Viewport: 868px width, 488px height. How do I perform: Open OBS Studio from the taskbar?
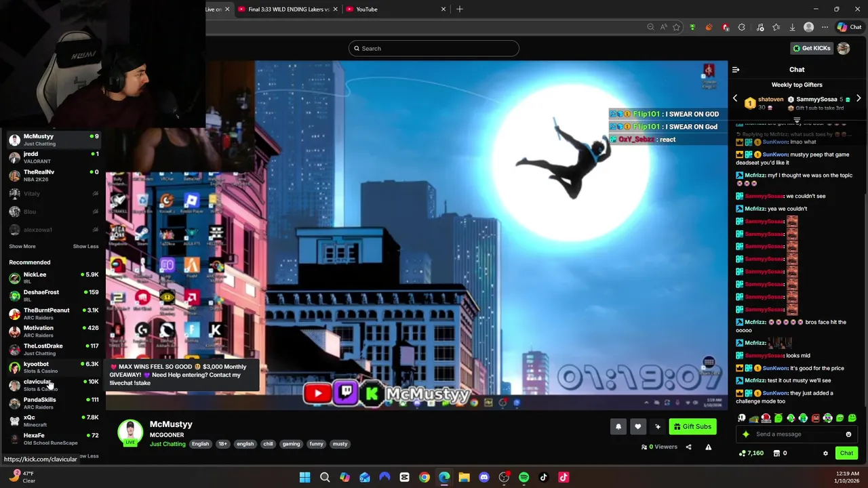(504, 477)
